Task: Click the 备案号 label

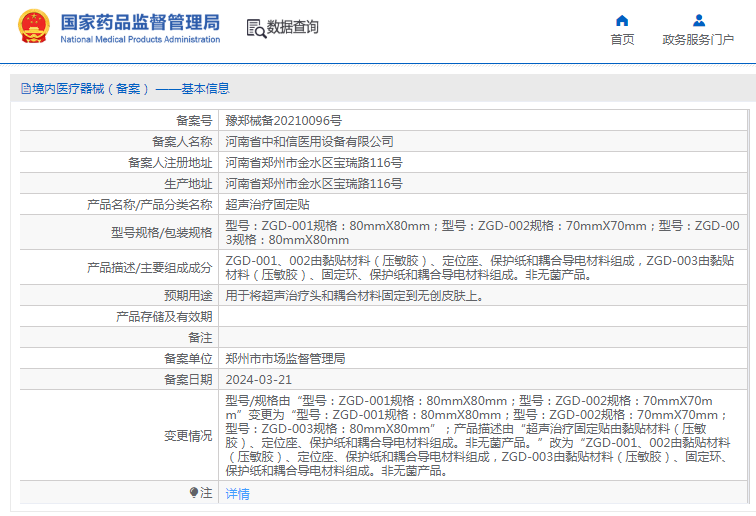Action: pyautogui.click(x=194, y=121)
